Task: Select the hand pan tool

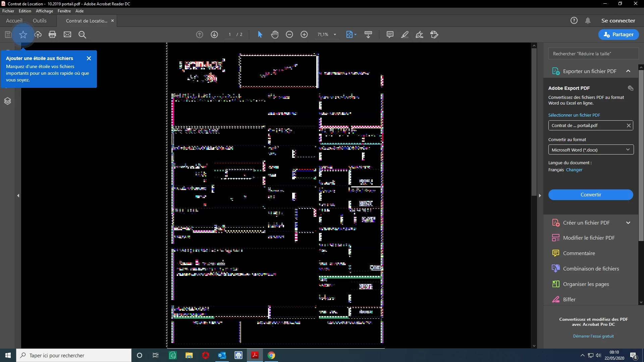Action: pos(275,35)
